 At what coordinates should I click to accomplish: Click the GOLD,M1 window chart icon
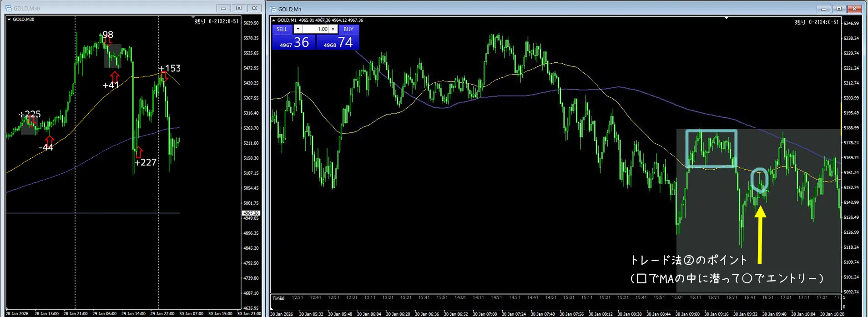(x=273, y=9)
